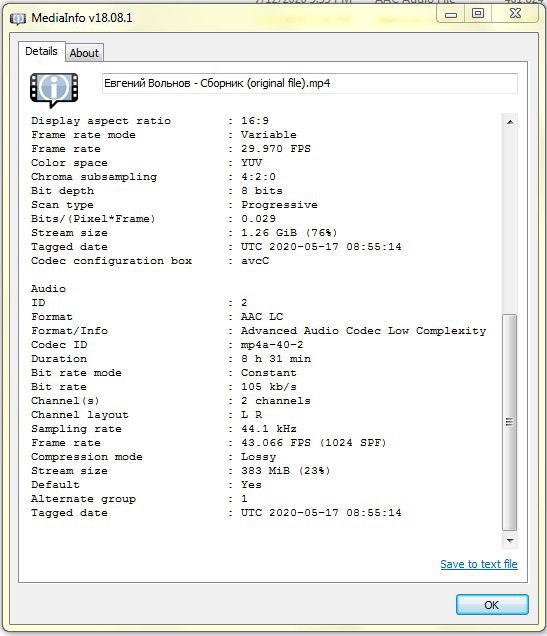
Task: Switch to the About tab
Action: tap(84, 53)
